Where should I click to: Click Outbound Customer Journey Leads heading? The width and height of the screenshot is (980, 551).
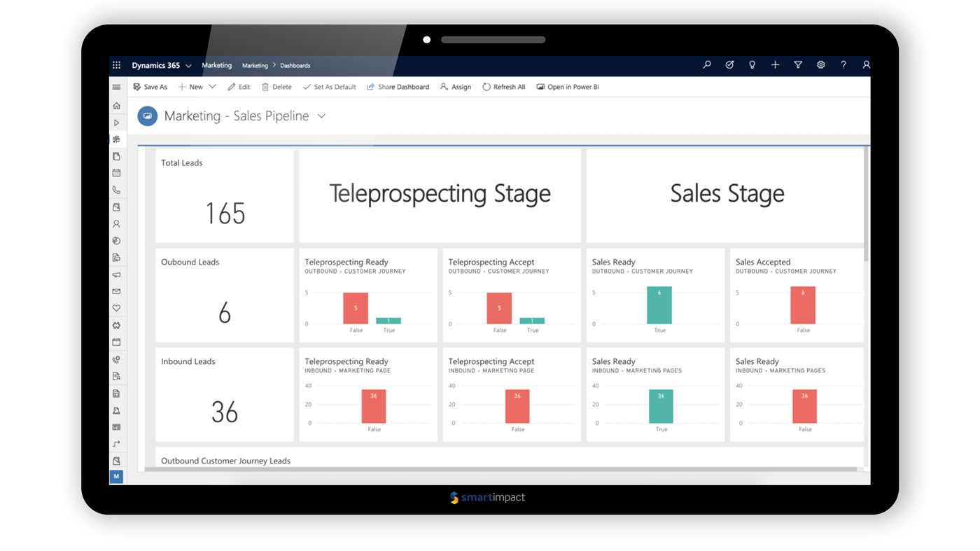pyautogui.click(x=225, y=461)
